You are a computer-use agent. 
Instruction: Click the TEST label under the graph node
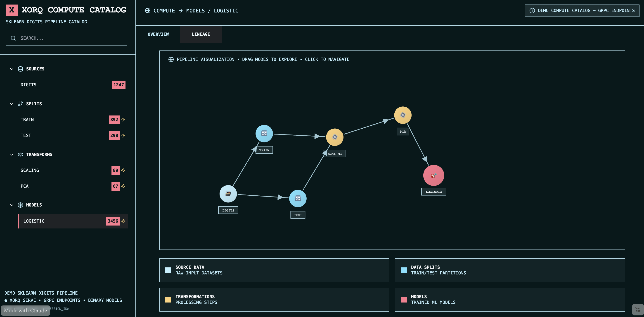(x=298, y=215)
